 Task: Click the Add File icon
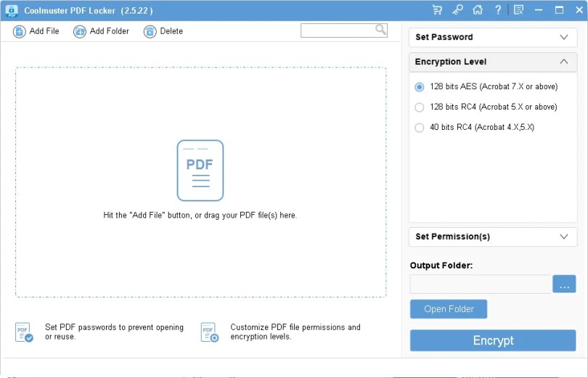coord(20,31)
